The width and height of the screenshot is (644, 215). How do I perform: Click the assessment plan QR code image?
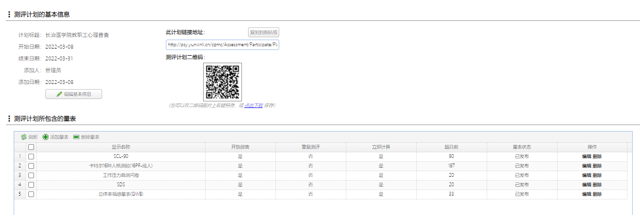click(x=223, y=82)
